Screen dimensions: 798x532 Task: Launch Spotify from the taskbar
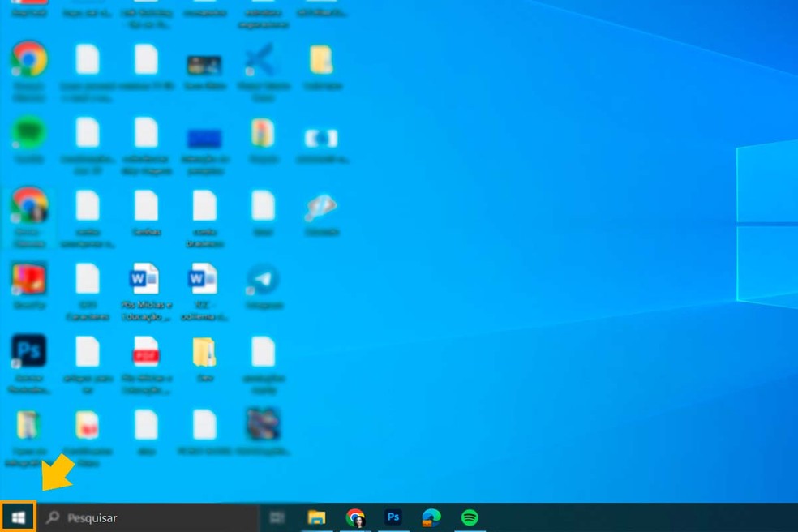click(470, 517)
